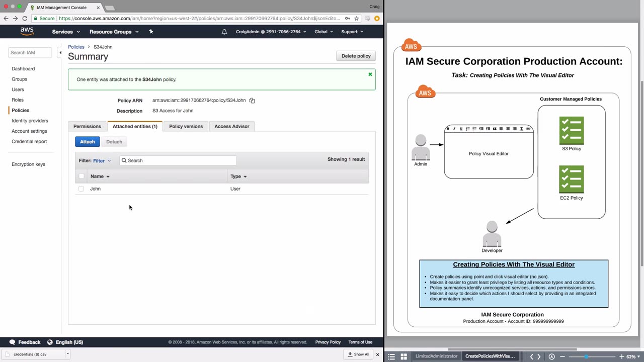The width and height of the screenshot is (644, 362).
Task: Switch to the Policy versions tab
Action: point(186,126)
